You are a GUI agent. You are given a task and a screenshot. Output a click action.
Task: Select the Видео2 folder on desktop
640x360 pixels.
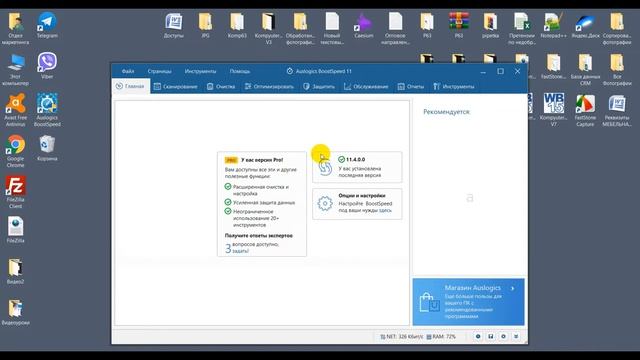pyautogui.click(x=16, y=271)
